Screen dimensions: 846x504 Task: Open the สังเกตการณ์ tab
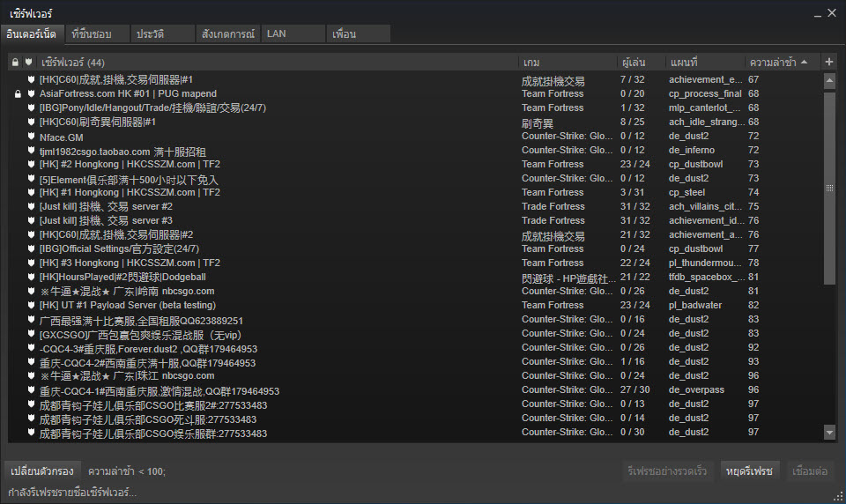tap(227, 34)
